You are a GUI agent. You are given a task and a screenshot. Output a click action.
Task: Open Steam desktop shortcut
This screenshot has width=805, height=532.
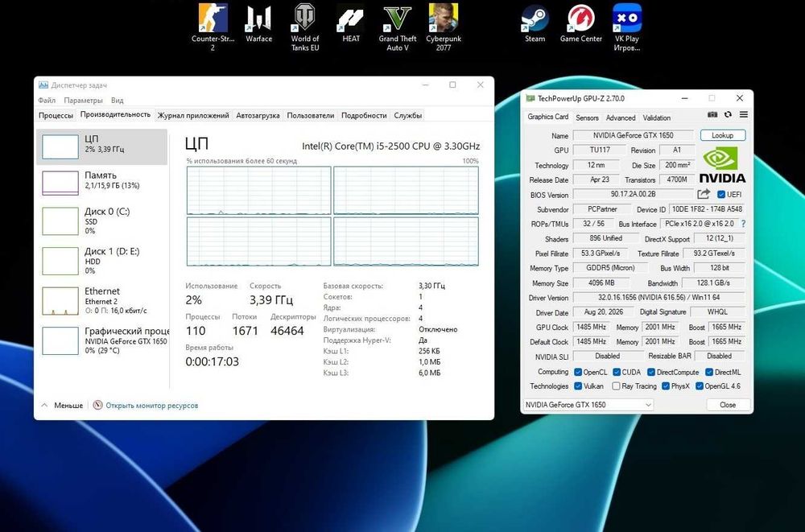coord(535,23)
